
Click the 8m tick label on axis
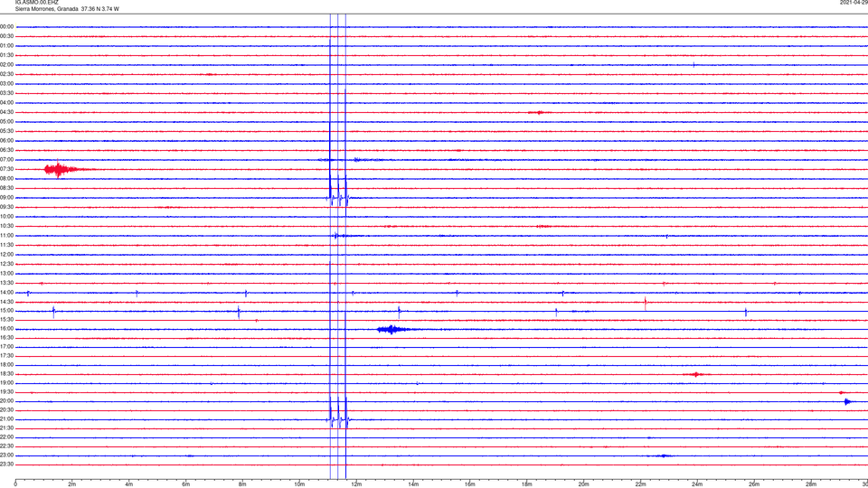tap(242, 484)
